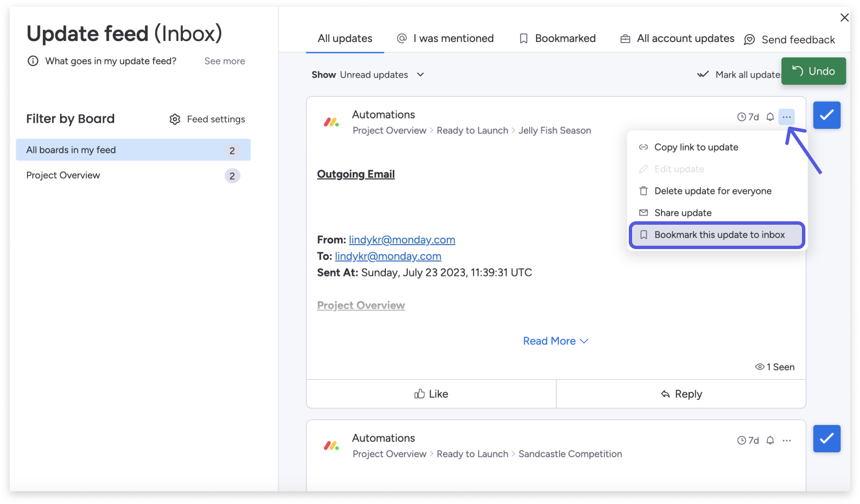Click the Automations author name on first update
Image resolution: width=860 pixels, height=504 pixels.
coord(383,115)
